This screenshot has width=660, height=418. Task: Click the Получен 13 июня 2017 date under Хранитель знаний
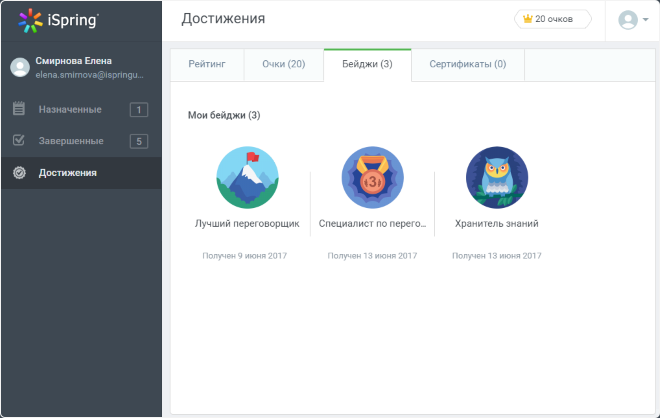pyautogui.click(x=497, y=256)
